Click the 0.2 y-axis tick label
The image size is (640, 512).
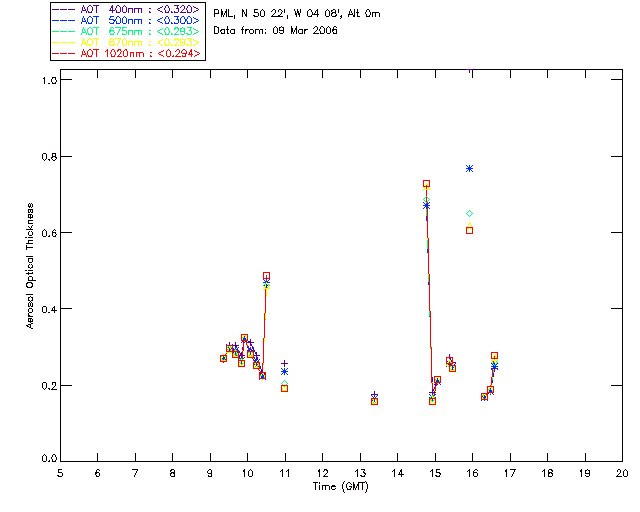49,386
